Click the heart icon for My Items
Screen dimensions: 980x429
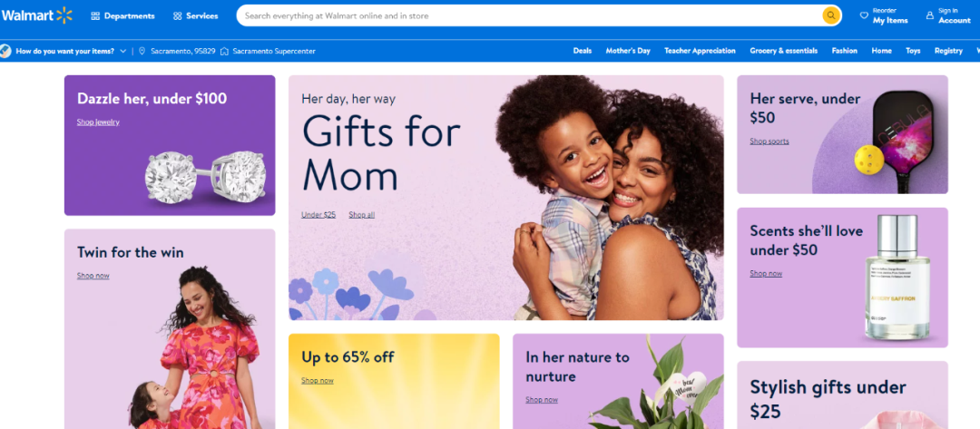click(865, 15)
